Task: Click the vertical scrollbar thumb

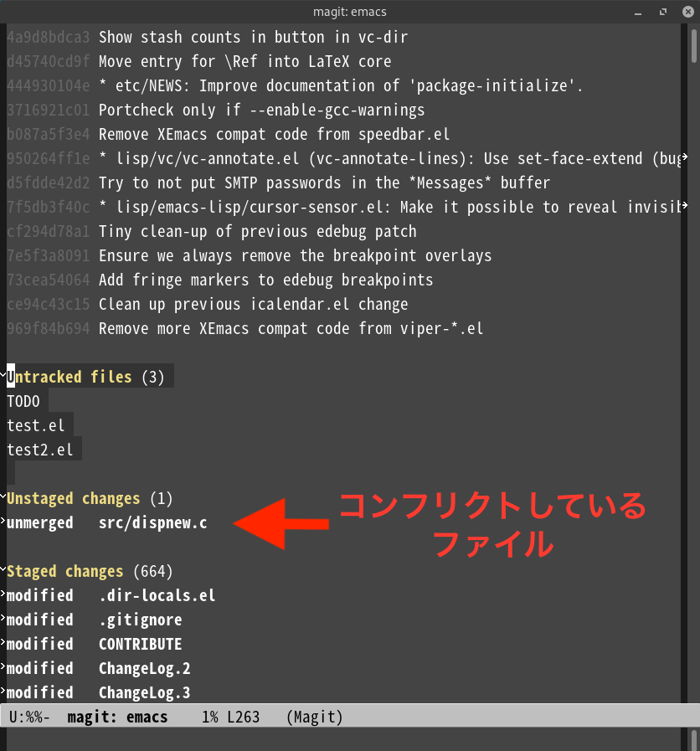Action: pos(694,46)
